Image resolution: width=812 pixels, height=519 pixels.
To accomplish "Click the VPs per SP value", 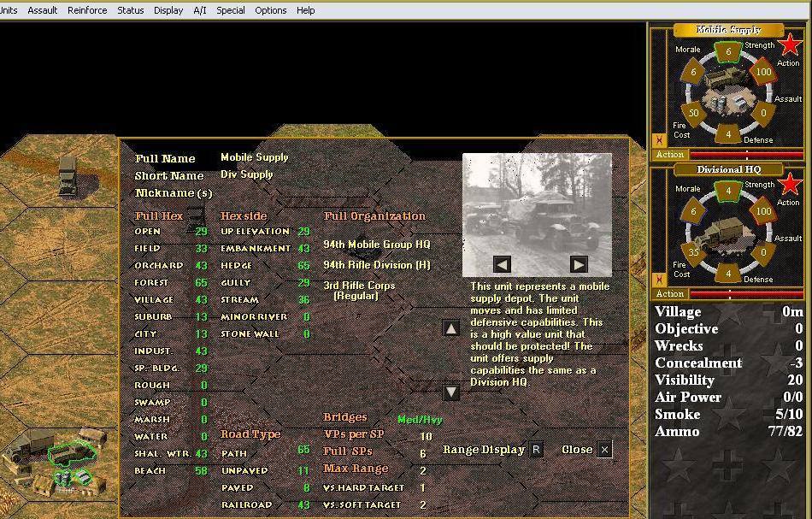I will 426,437.
